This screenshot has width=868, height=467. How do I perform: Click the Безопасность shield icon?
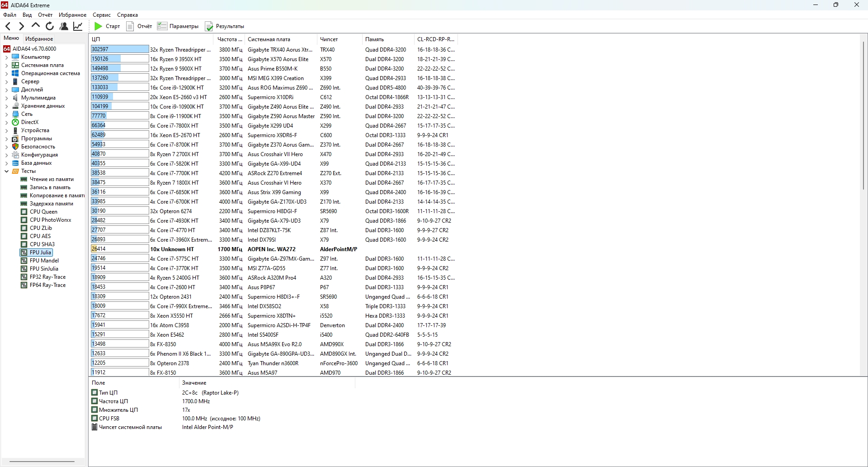15,147
